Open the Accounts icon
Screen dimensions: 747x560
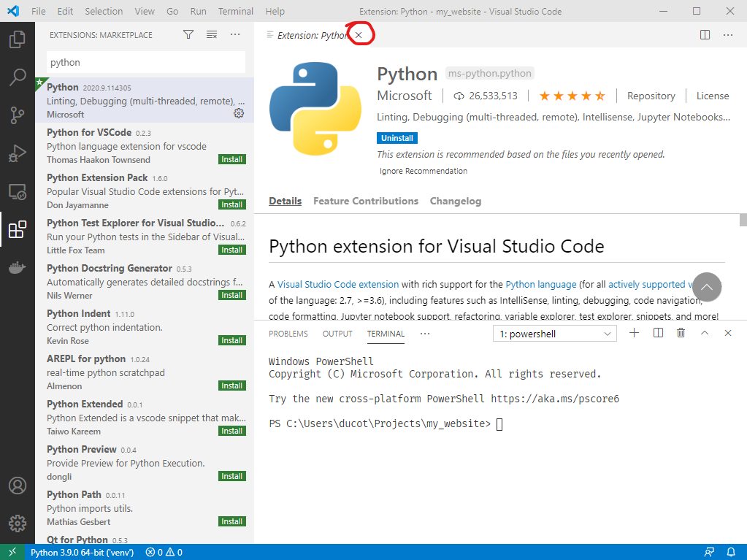coord(18,485)
